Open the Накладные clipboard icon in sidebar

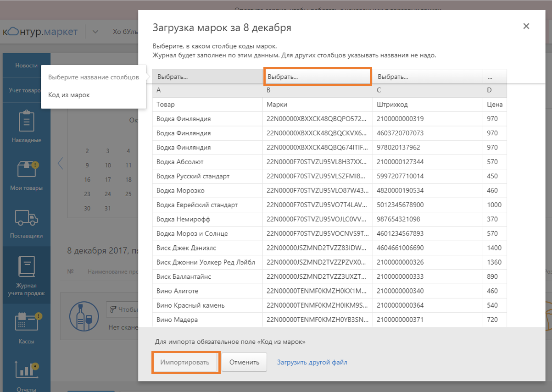(26, 122)
